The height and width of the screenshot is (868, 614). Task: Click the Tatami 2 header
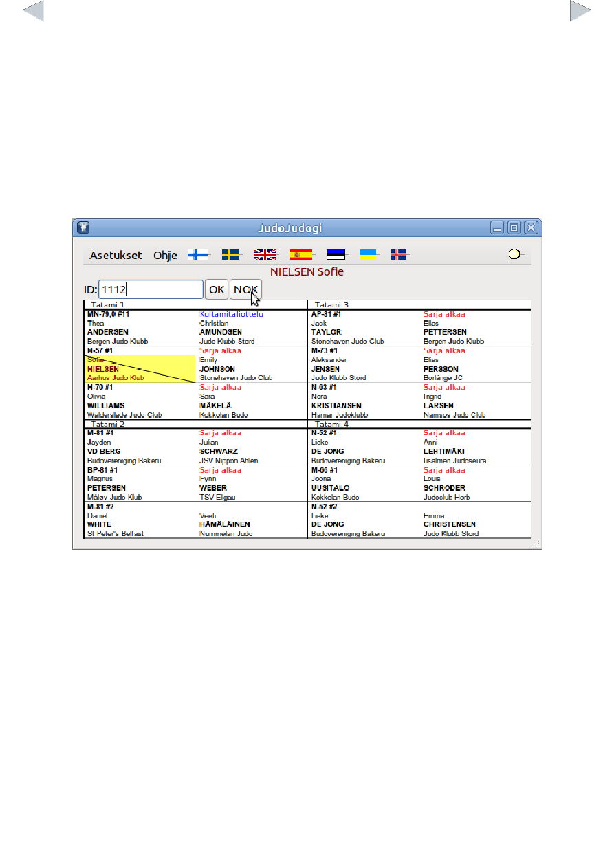pos(108,424)
